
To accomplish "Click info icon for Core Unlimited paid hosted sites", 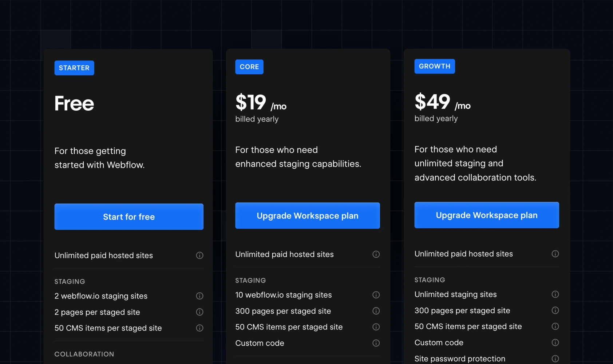I will (376, 254).
